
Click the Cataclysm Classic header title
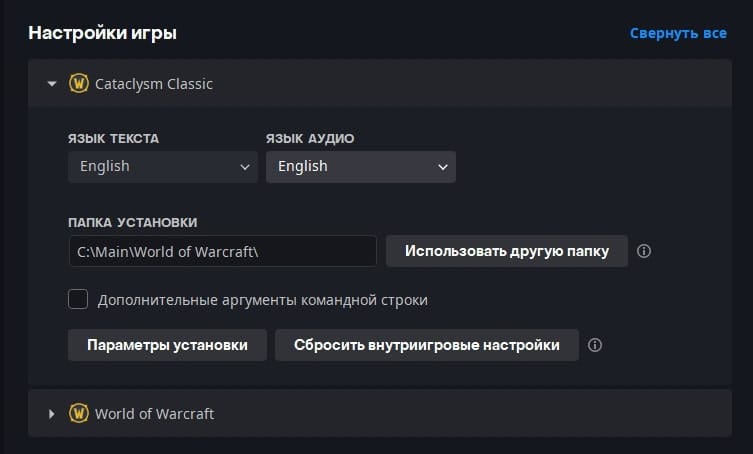(x=154, y=84)
